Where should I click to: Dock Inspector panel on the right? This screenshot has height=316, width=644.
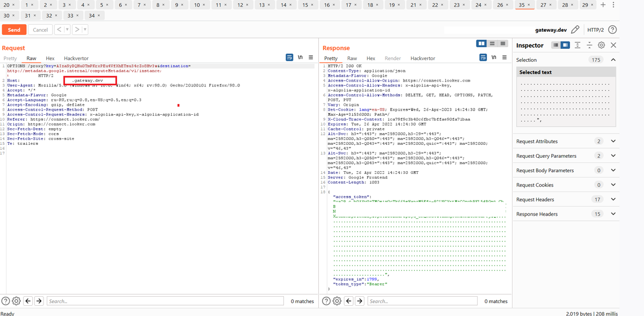[565, 46]
